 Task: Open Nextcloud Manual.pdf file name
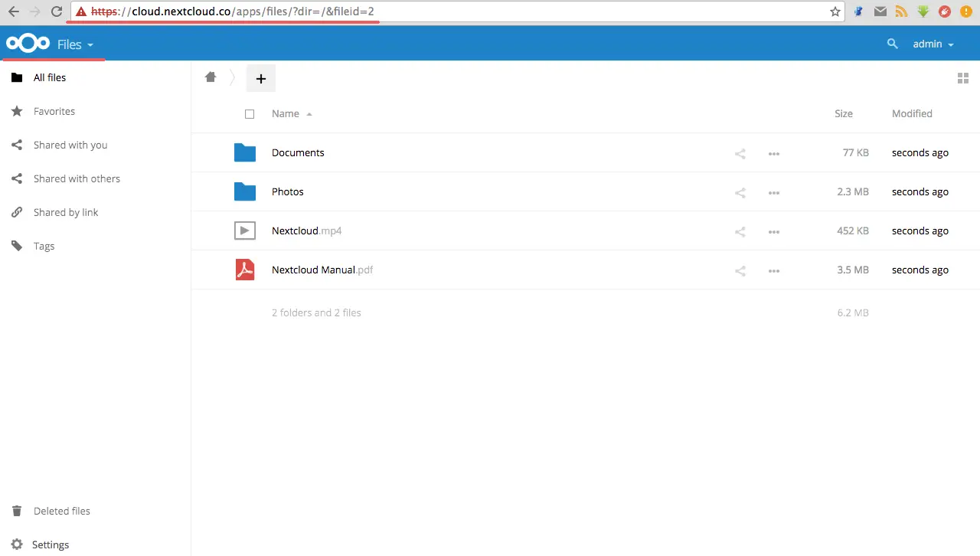[322, 270]
